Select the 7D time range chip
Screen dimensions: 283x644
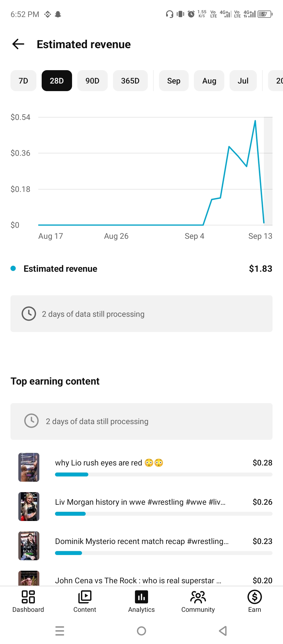tap(23, 81)
